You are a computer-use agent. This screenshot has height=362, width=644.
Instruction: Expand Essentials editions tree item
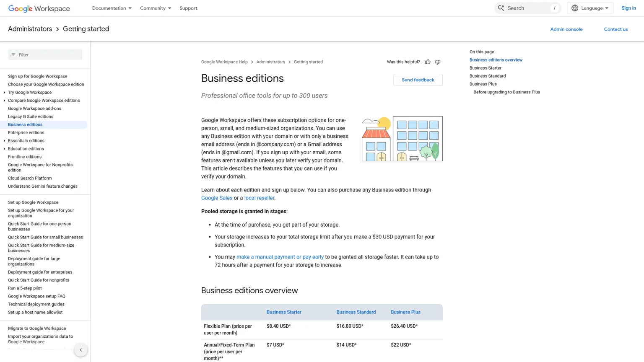[x=5, y=141]
